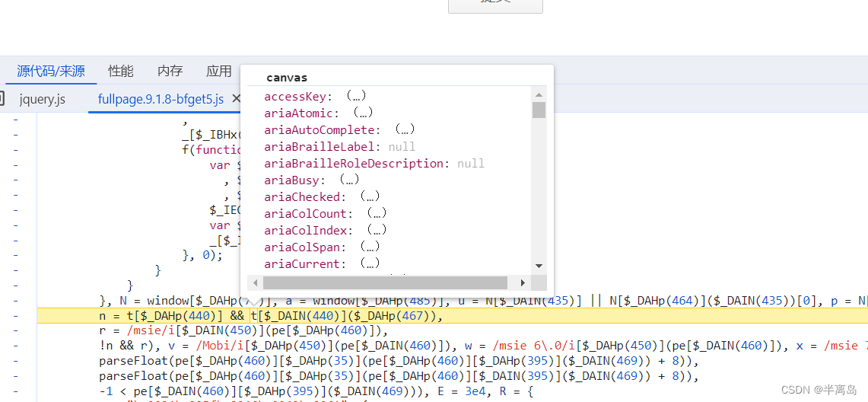The height and width of the screenshot is (402, 868).
Task: Select the jquery.js file tab
Action: pos(42,99)
